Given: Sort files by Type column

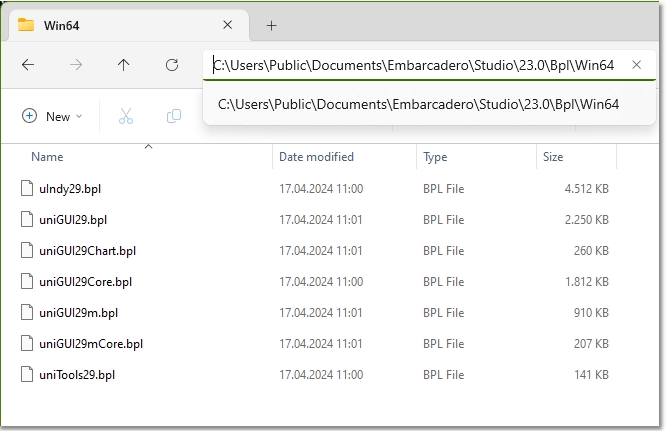Looking at the screenshot, I should click(435, 157).
